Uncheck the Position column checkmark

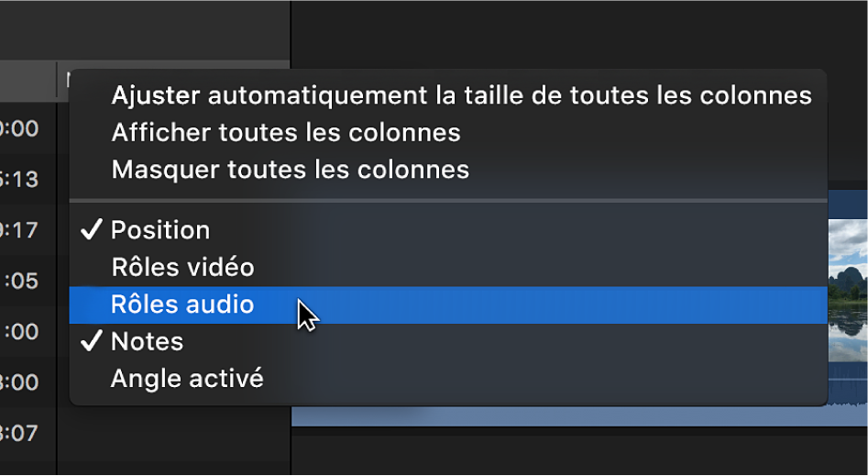coord(91,230)
